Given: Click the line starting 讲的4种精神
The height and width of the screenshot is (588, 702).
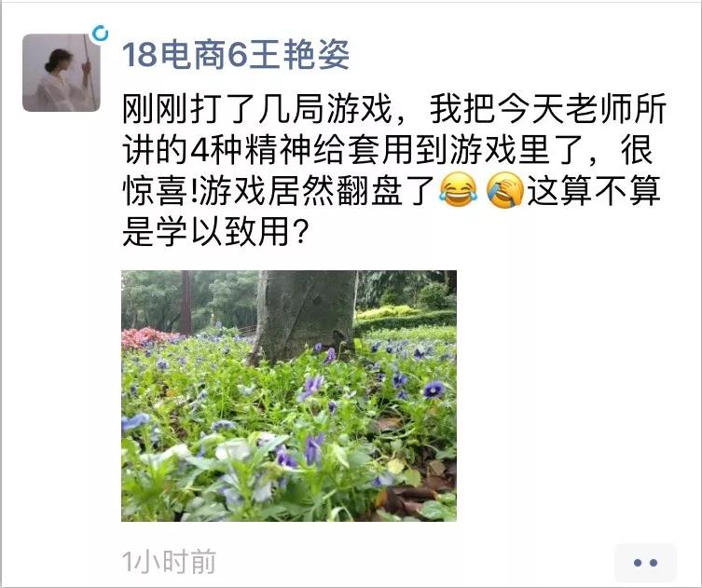Looking at the screenshot, I should [387, 150].
